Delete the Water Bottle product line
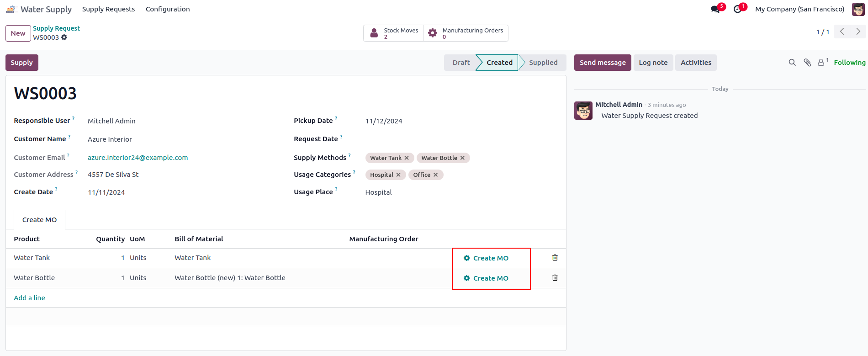 click(x=555, y=278)
